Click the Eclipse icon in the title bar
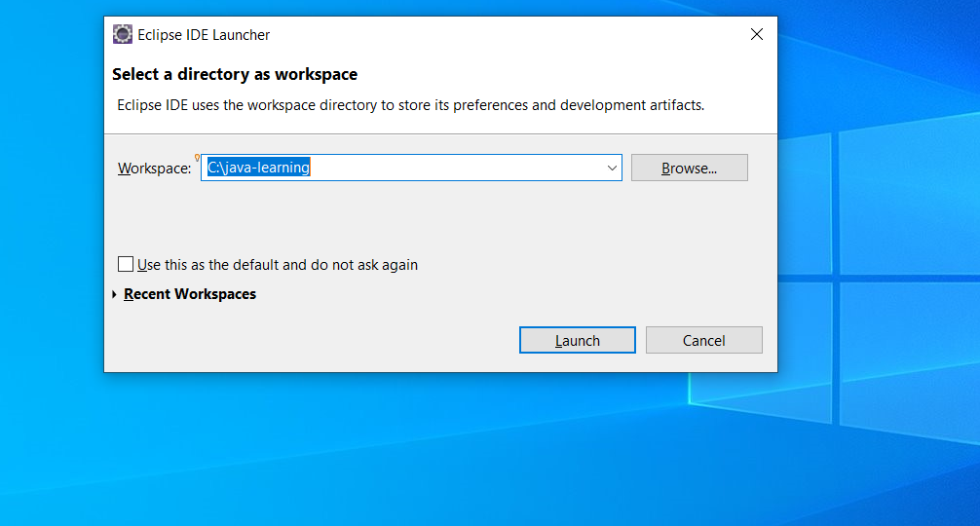 pyautogui.click(x=123, y=34)
